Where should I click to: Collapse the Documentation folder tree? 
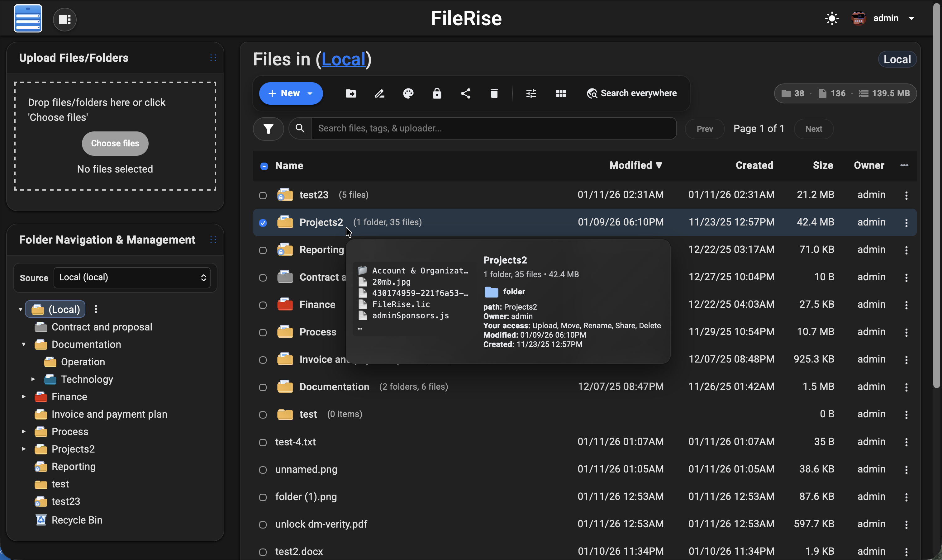tap(23, 344)
